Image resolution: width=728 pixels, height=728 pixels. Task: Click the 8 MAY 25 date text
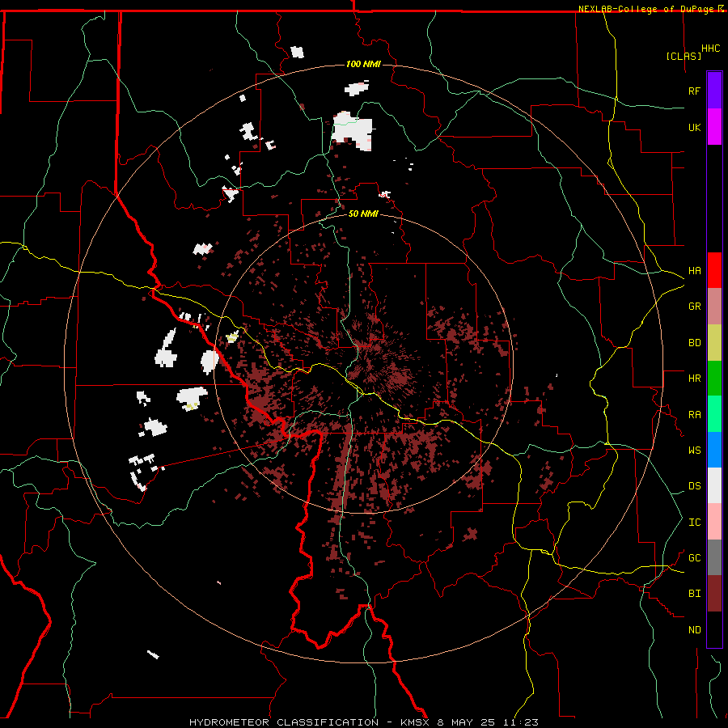(x=467, y=722)
